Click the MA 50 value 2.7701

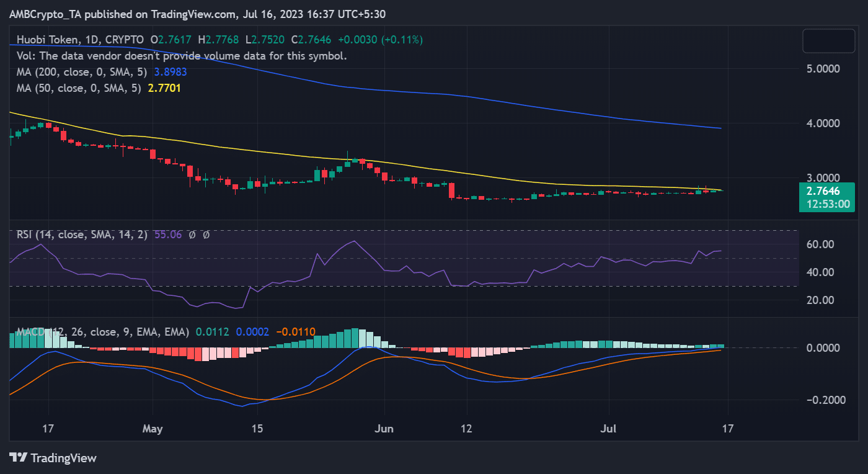click(x=164, y=88)
